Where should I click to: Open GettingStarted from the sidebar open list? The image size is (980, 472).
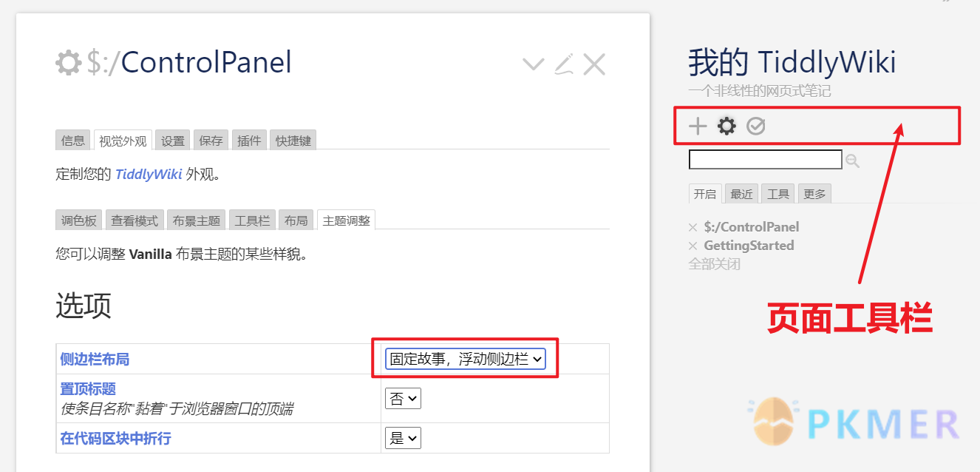749,246
